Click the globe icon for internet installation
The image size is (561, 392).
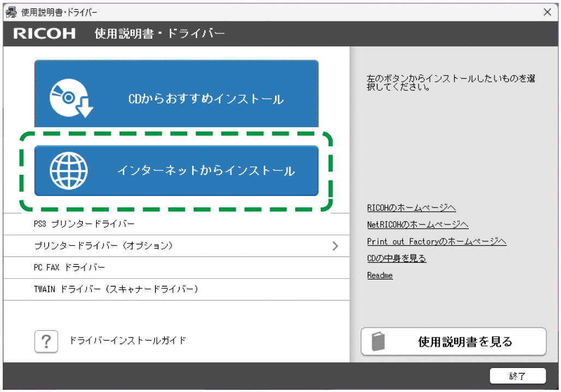tap(67, 170)
